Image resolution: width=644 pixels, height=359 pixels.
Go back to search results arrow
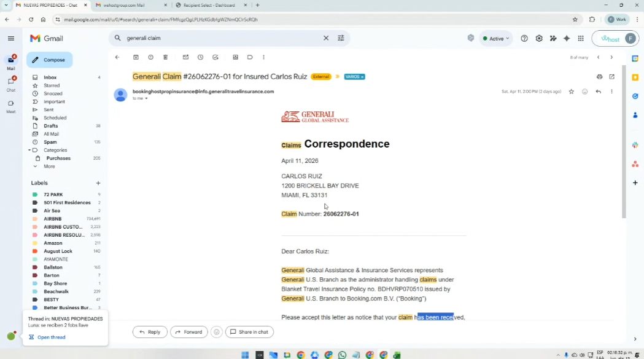[x=117, y=57]
